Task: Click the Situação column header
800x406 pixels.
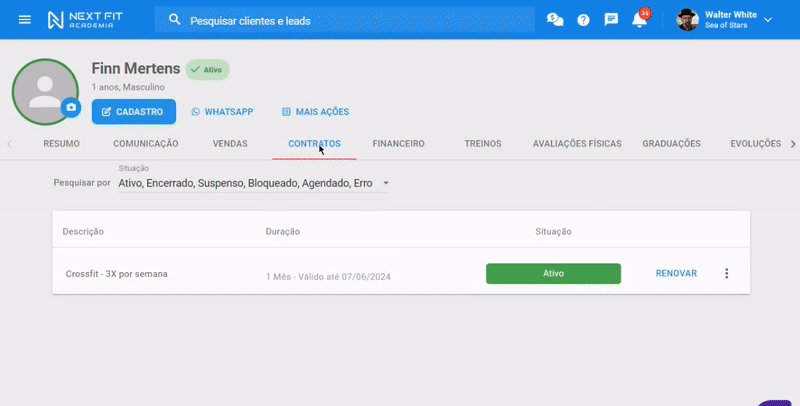Action: click(x=553, y=232)
